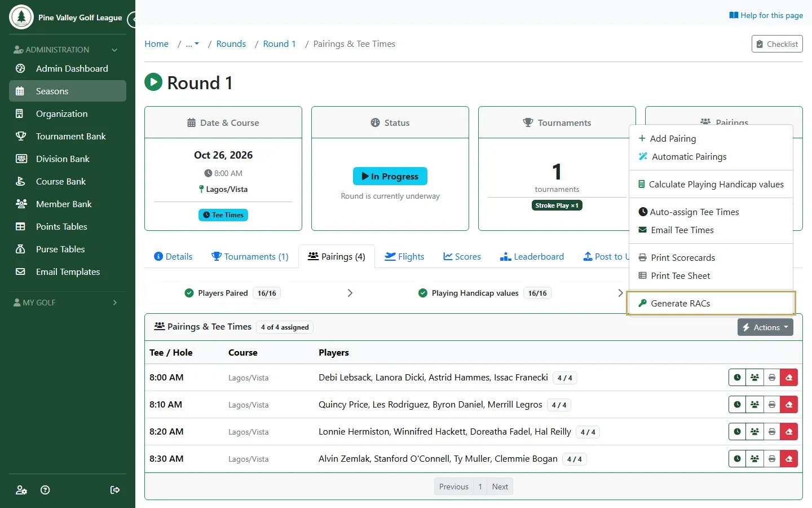Click the red eraser icon for 8:10 AM pairing
812x508 pixels.
(789, 405)
